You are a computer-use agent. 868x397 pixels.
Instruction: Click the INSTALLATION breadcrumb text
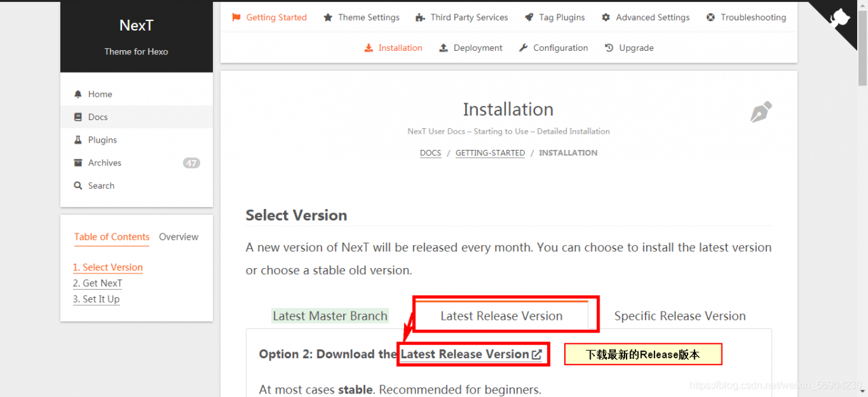568,153
